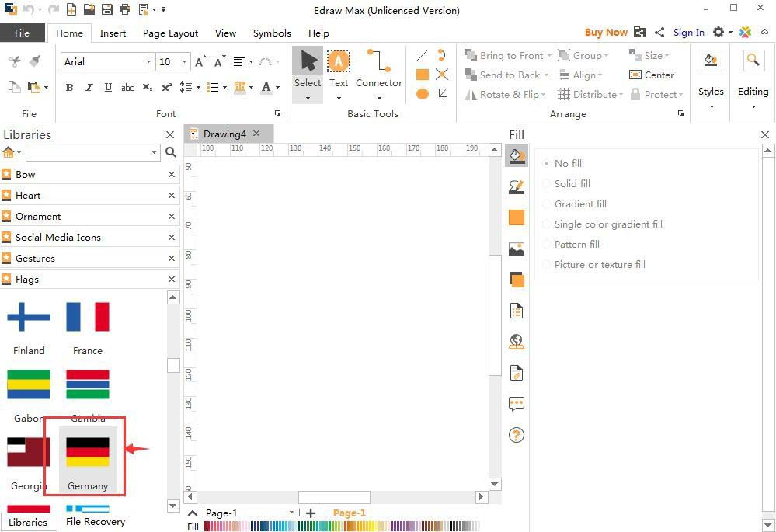This screenshot has height=532, width=776.
Task: Select the Text tool
Action: (339, 70)
